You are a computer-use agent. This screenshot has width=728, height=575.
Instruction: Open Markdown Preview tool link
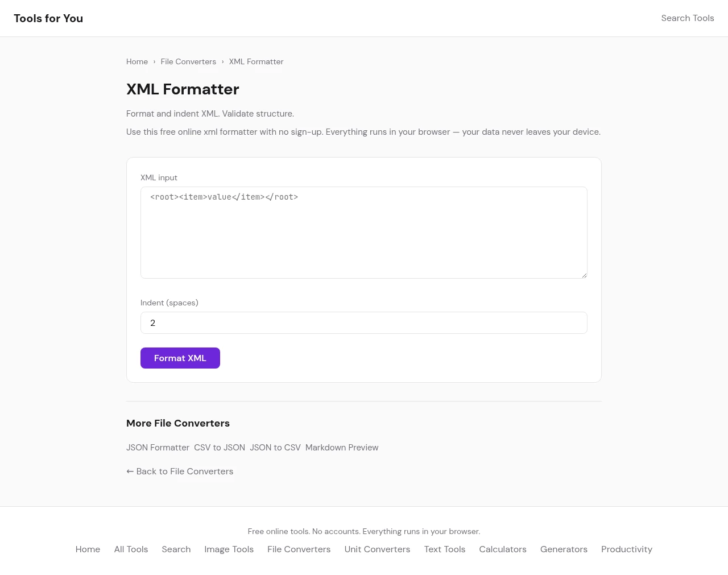[x=342, y=448]
